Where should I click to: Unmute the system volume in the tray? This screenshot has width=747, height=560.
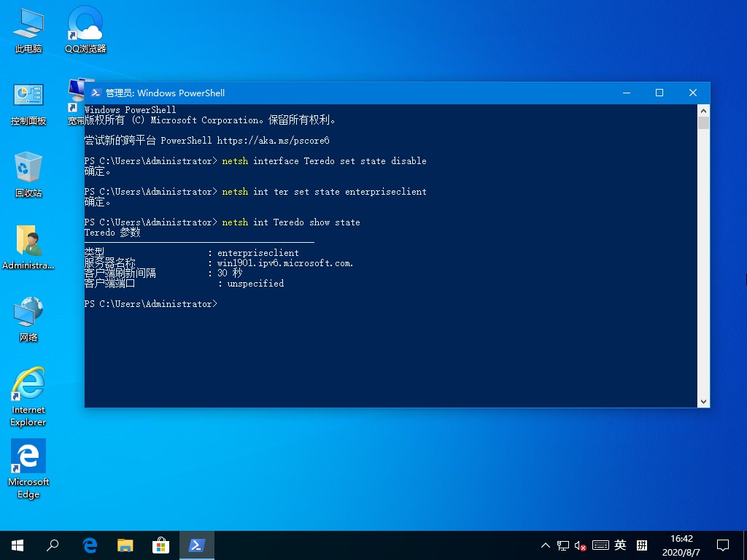tap(578, 545)
